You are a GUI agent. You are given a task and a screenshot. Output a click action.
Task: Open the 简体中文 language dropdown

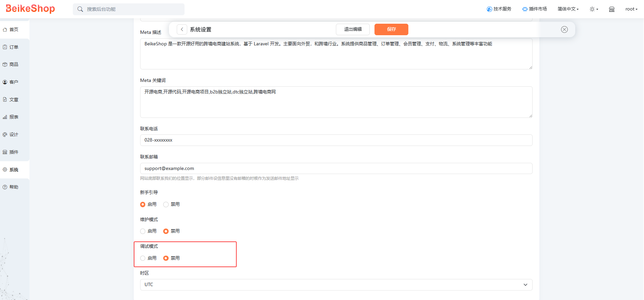pos(568,9)
